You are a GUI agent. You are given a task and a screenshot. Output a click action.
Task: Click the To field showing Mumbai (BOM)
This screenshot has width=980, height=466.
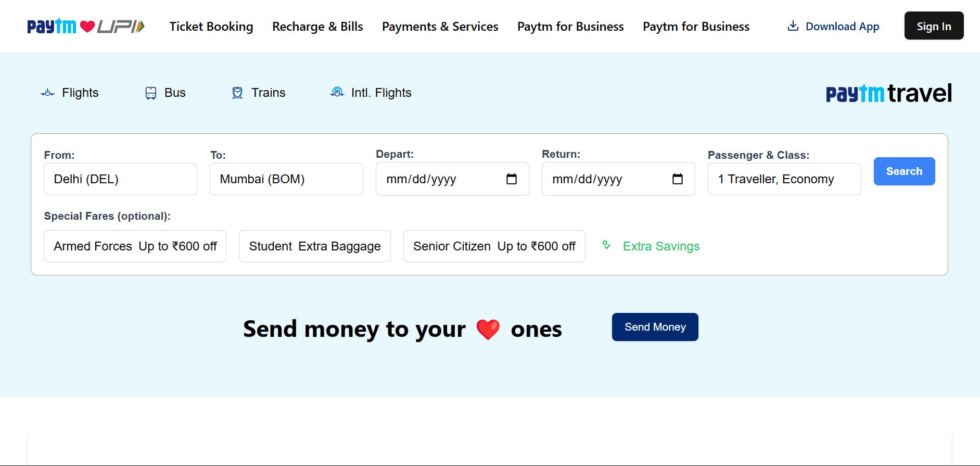287,179
